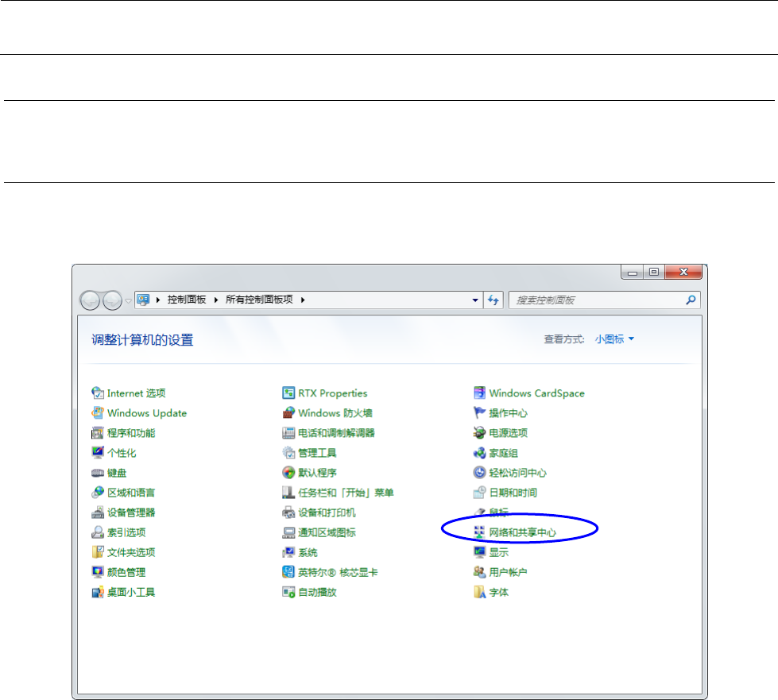The image size is (778, 700).
Task: Open the 个性化 icon
Action: (98, 452)
